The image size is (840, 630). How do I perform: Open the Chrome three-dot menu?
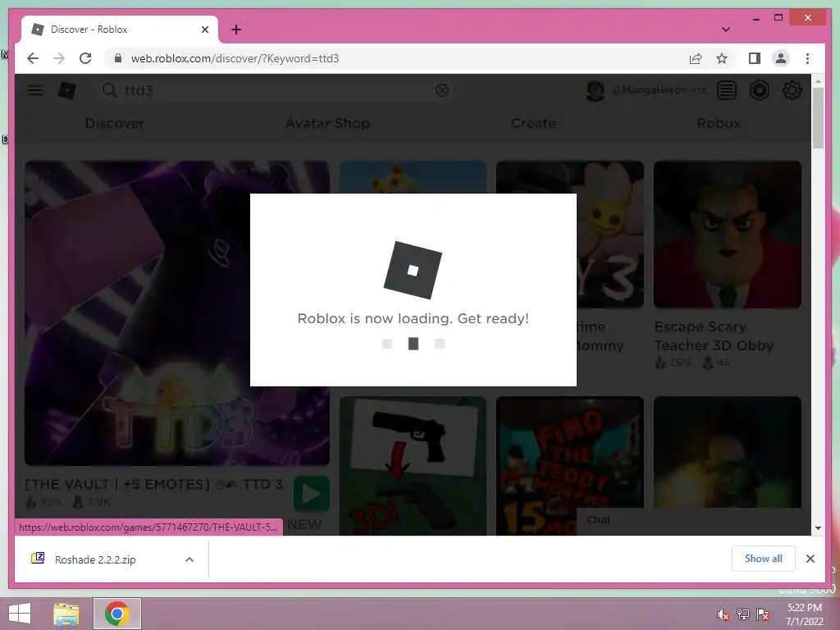pos(807,58)
